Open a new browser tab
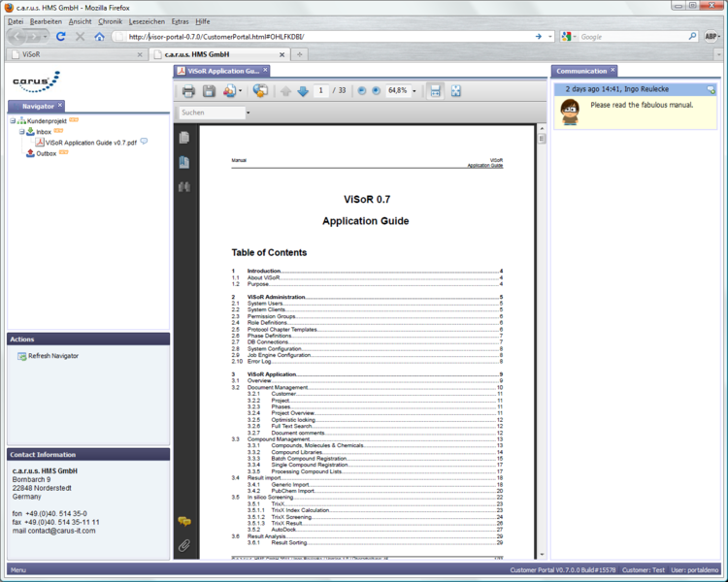The height and width of the screenshot is (582, 728). click(300, 54)
